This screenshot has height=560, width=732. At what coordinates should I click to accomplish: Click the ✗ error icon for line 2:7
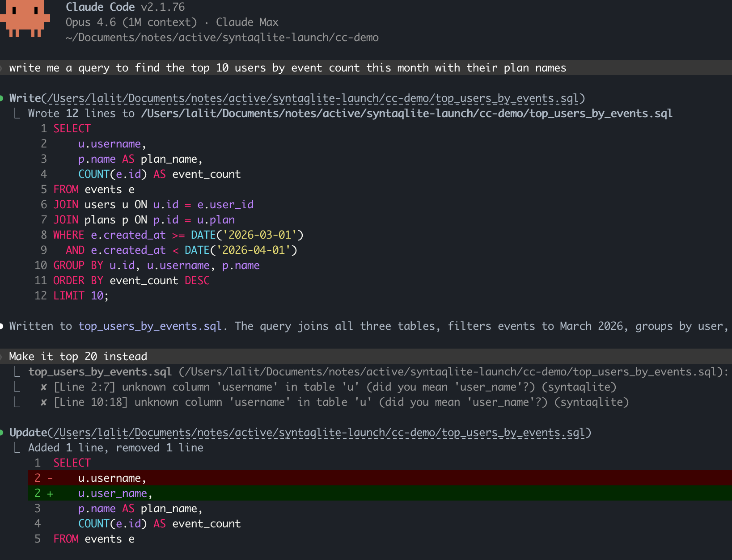[42, 387]
